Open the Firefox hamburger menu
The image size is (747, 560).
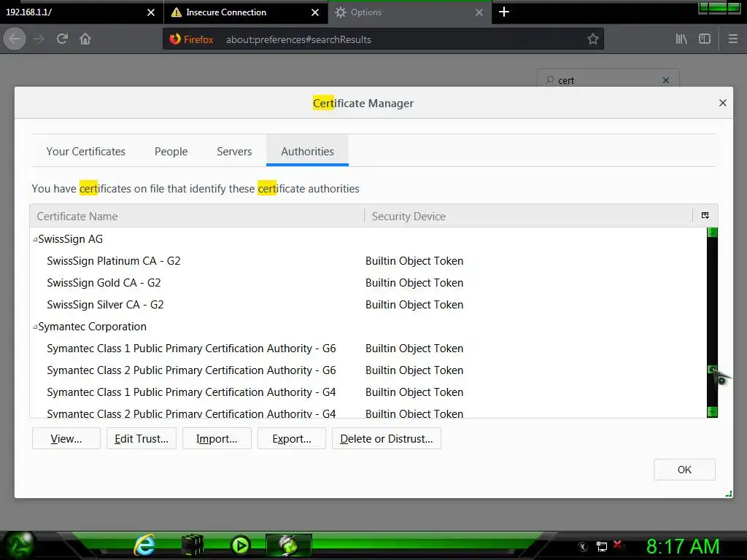733,39
